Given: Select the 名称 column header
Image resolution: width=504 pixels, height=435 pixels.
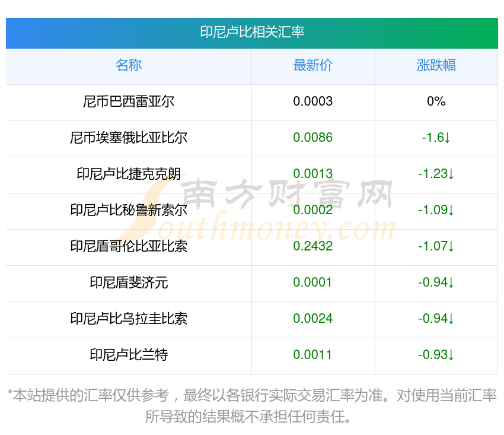Looking at the screenshot, I should coord(129,65).
